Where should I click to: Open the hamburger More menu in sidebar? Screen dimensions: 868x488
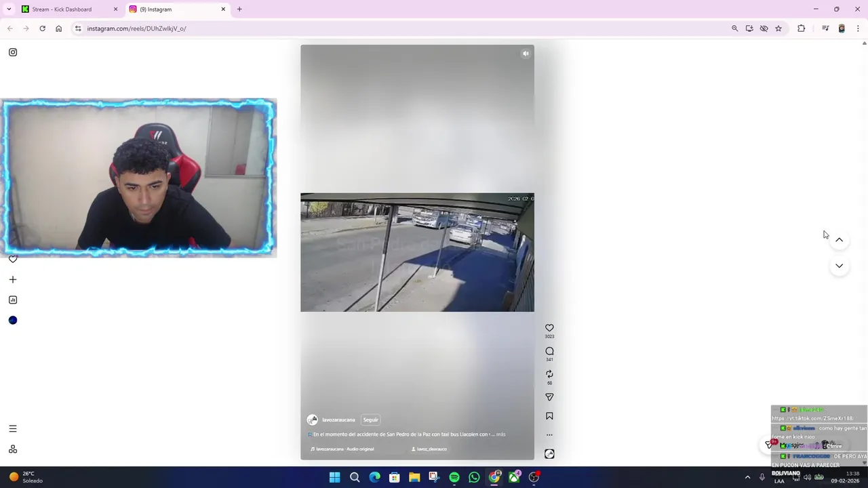[x=13, y=428]
